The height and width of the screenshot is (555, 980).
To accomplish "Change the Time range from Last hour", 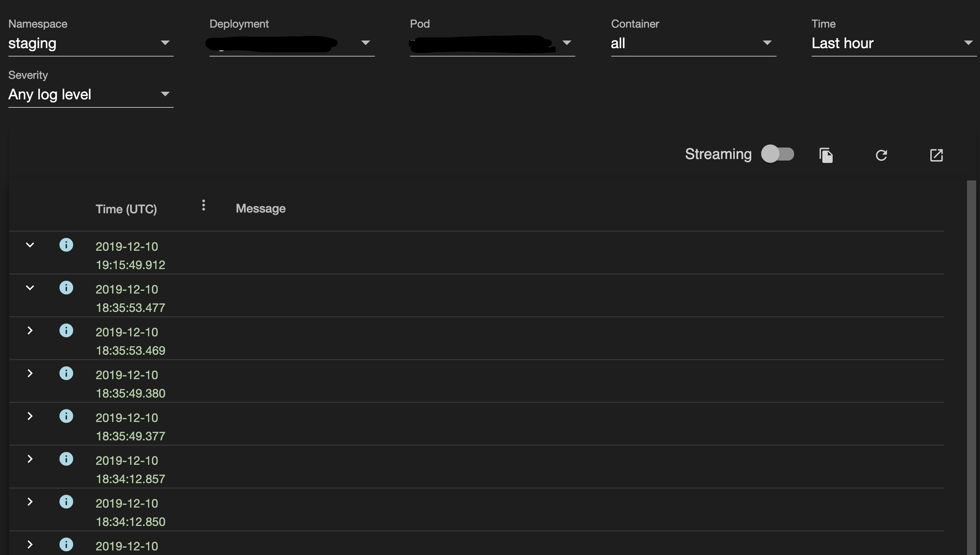I will (x=969, y=43).
